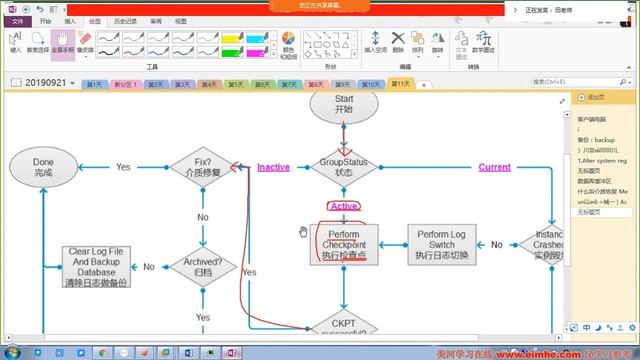The image size is (640, 360).
Task: Open OneNote from the taskbar
Action: pyautogui.click(x=231, y=353)
